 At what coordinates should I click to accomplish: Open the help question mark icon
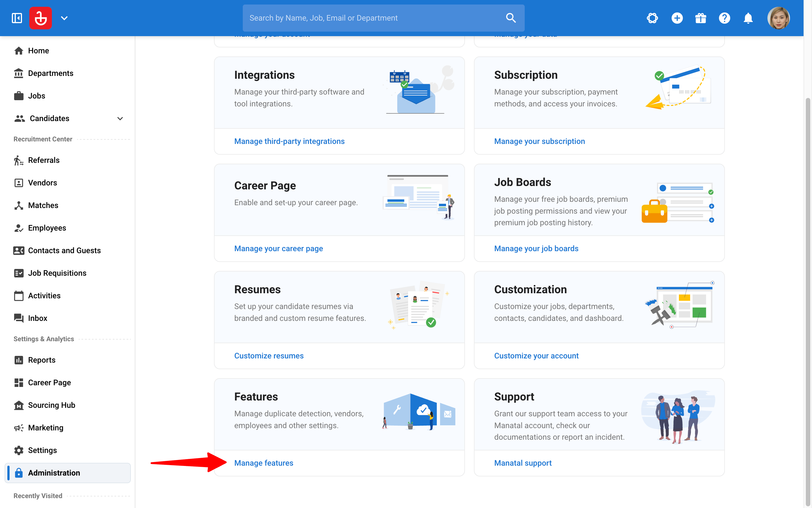coord(724,18)
